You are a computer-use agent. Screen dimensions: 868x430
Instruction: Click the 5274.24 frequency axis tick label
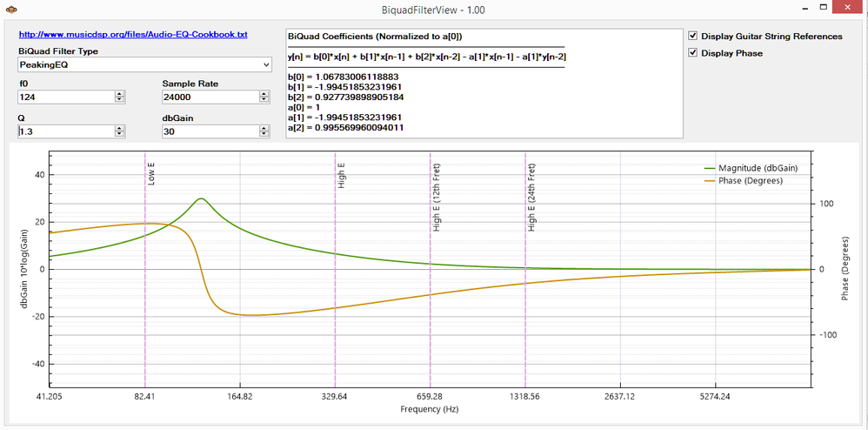pyautogui.click(x=716, y=396)
